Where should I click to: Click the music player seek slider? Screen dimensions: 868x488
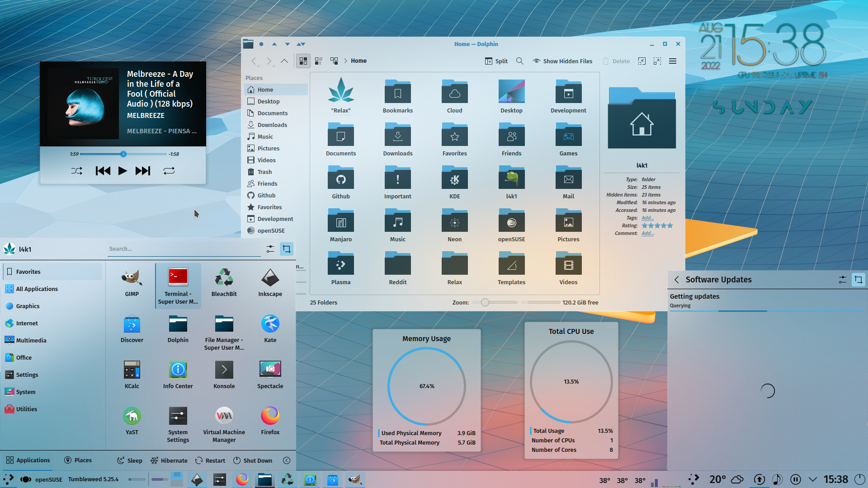[123, 154]
